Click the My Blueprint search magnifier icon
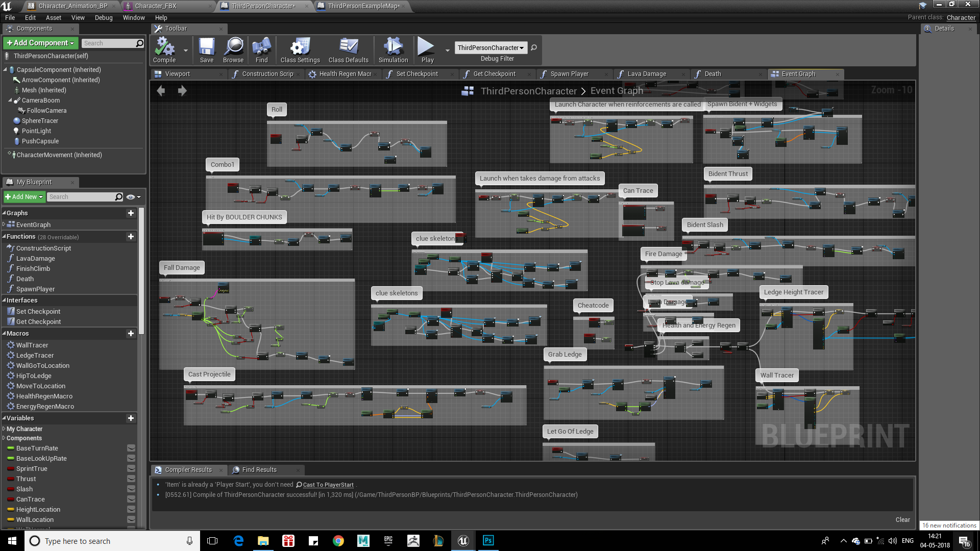Viewport: 980px width, 551px height. [x=119, y=197]
